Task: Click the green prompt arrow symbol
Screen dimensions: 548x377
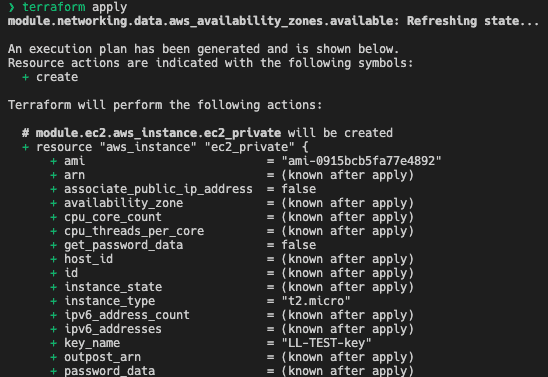Action: pos(11,7)
